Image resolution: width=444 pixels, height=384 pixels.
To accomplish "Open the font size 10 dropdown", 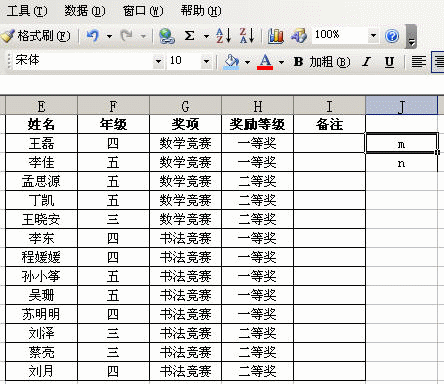I will [x=206, y=62].
